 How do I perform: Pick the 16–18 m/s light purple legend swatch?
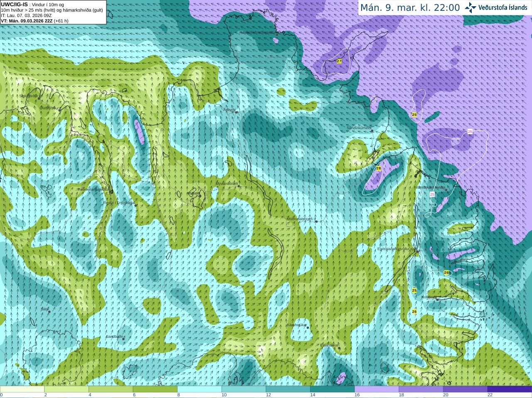(377, 389)
